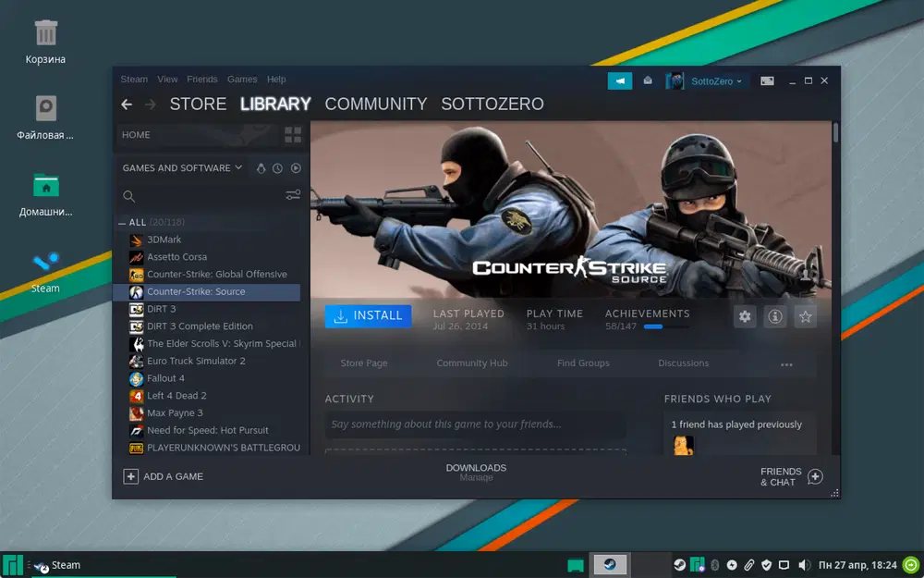Screen dimensions: 924x578
Task: Open game settings gear icon
Action: pyautogui.click(x=745, y=316)
